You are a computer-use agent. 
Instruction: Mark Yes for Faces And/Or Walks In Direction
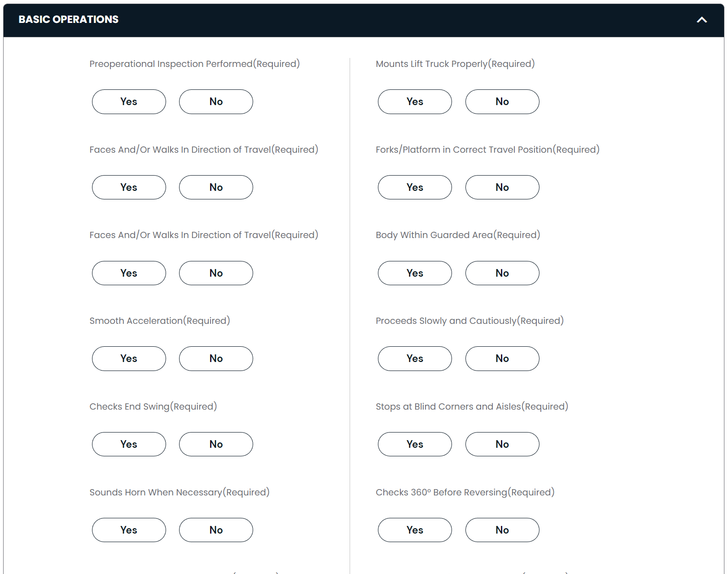point(129,187)
